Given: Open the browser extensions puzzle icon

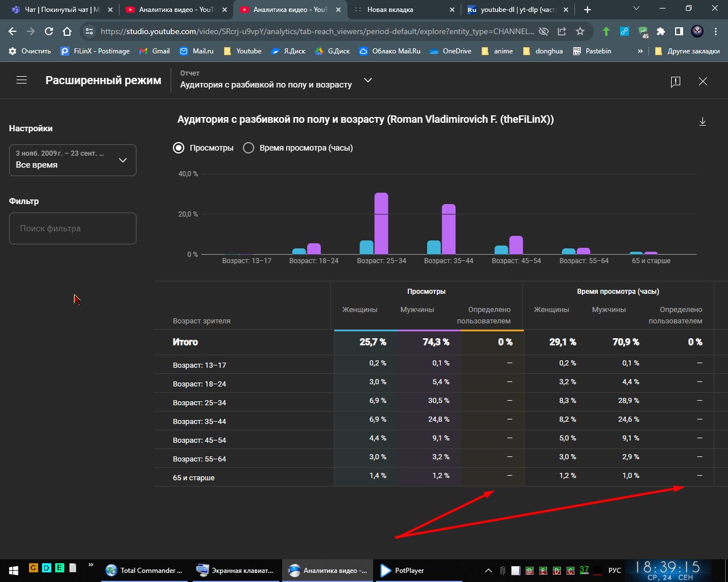Looking at the screenshot, I should pos(661,32).
